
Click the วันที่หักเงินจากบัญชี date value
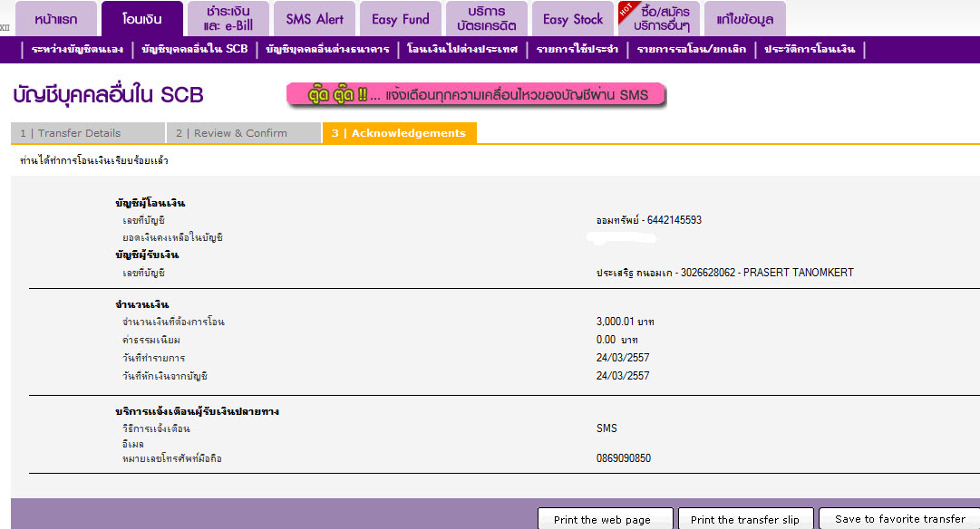tap(623, 376)
